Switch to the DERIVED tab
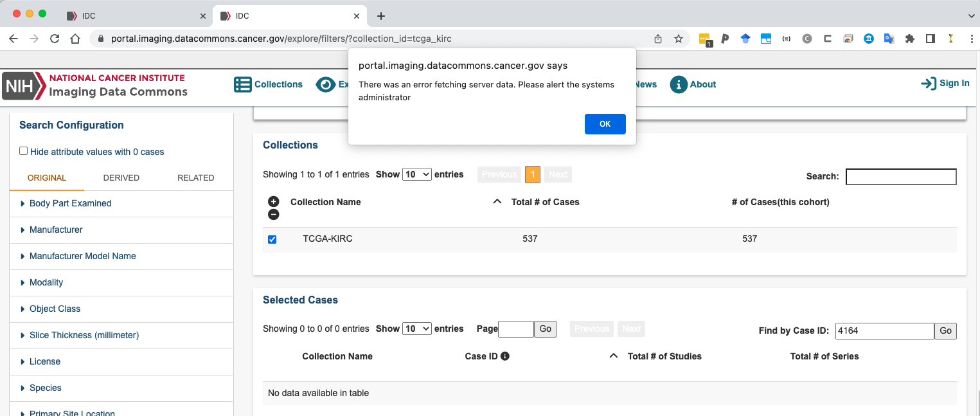980x416 pixels. pos(121,177)
